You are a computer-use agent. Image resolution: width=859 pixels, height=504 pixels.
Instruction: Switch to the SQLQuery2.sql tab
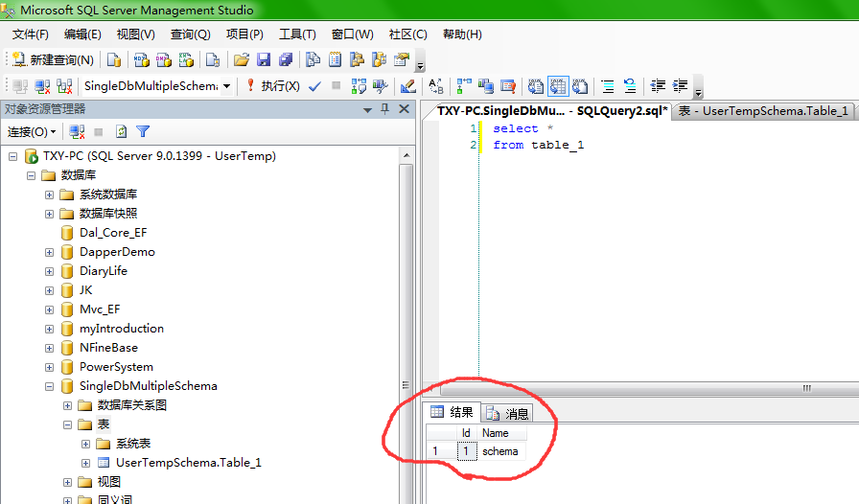tap(551, 111)
